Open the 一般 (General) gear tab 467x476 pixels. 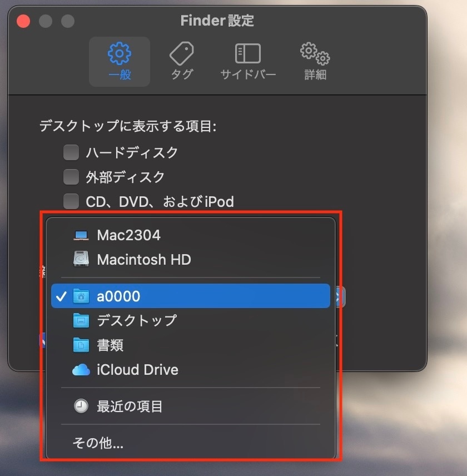[120, 61]
